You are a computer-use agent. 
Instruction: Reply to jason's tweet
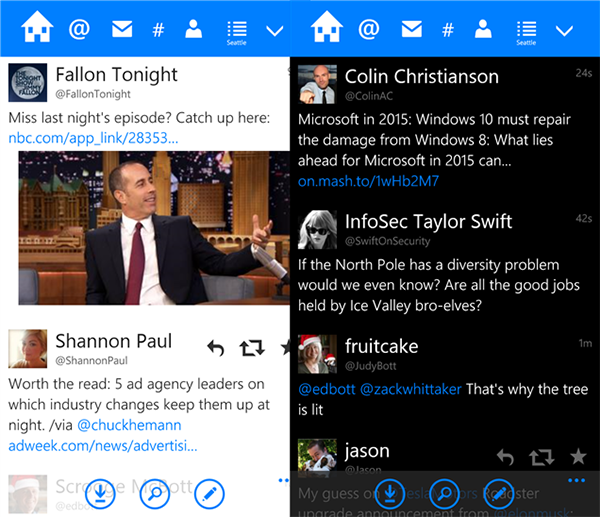point(505,457)
